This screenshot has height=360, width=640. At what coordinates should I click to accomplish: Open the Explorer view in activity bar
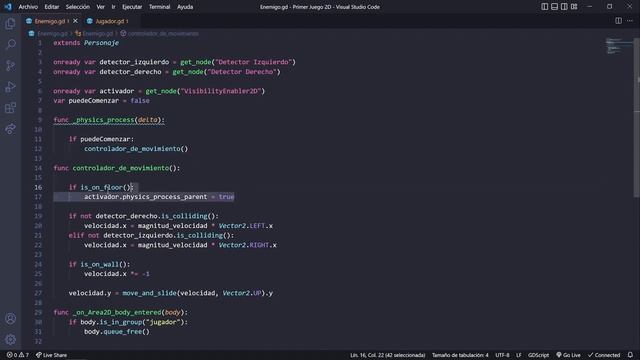(x=11, y=24)
